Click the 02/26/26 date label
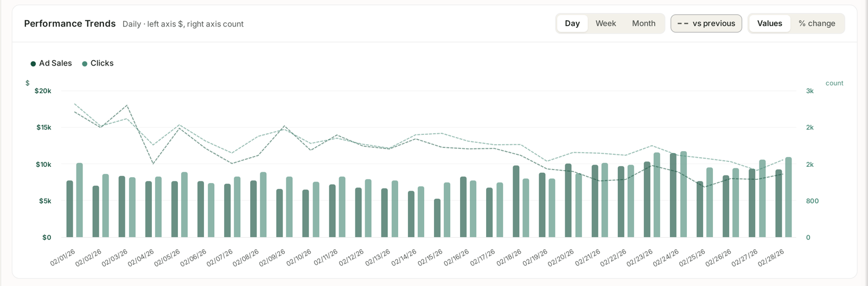Image resolution: width=868 pixels, height=286 pixels. coord(719,257)
